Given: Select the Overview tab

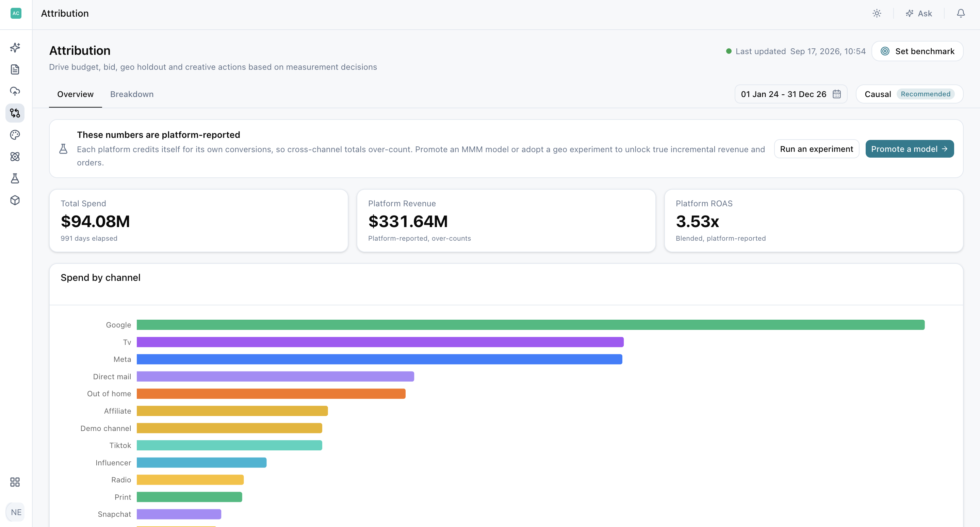Looking at the screenshot, I should click(x=75, y=94).
